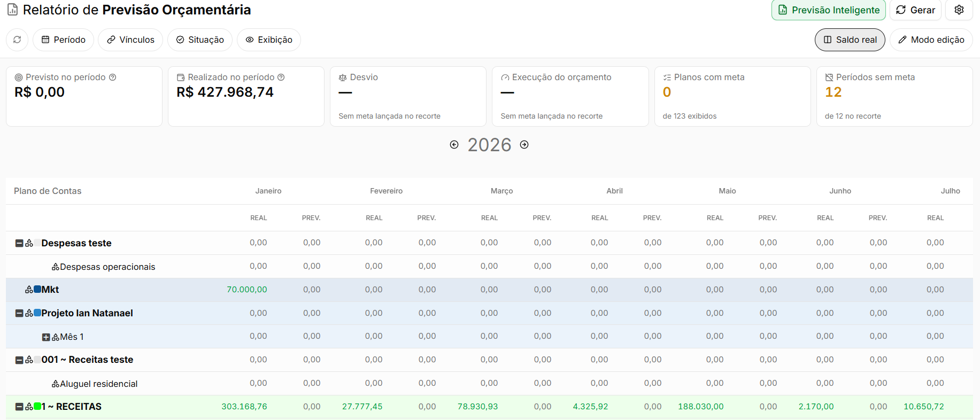The width and height of the screenshot is (980, 420).
Task: Click the year label 2026
Action: pyautogui.click(x=489, y=145)
